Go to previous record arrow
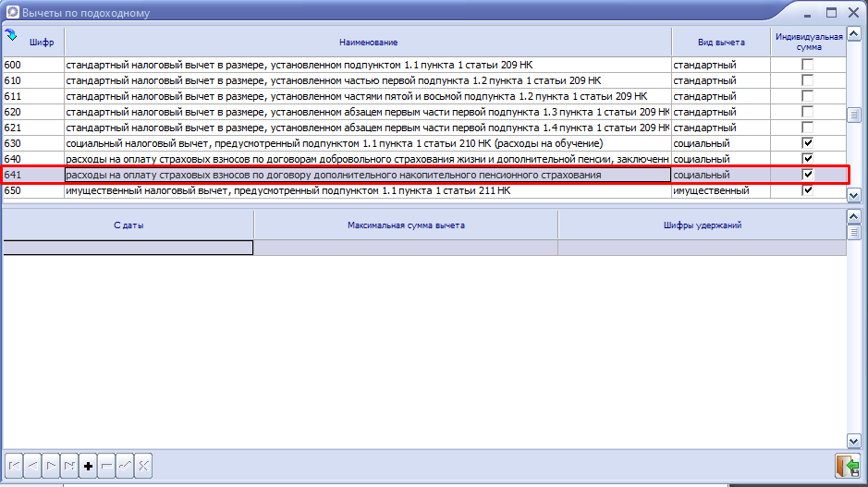 tap(33, 467)
